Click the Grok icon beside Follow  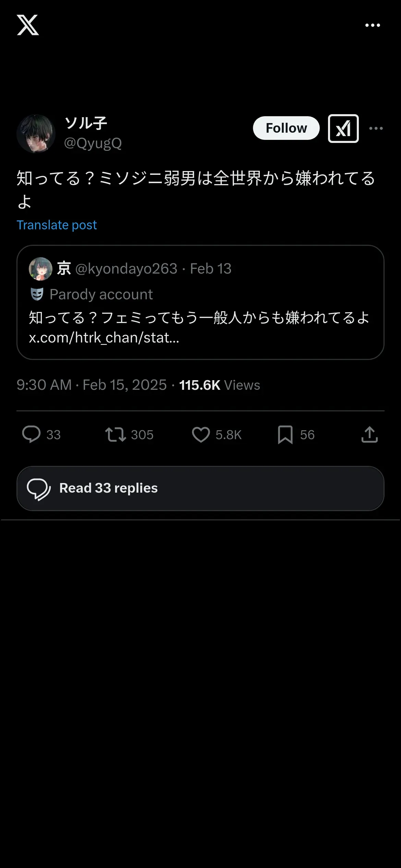343,129
